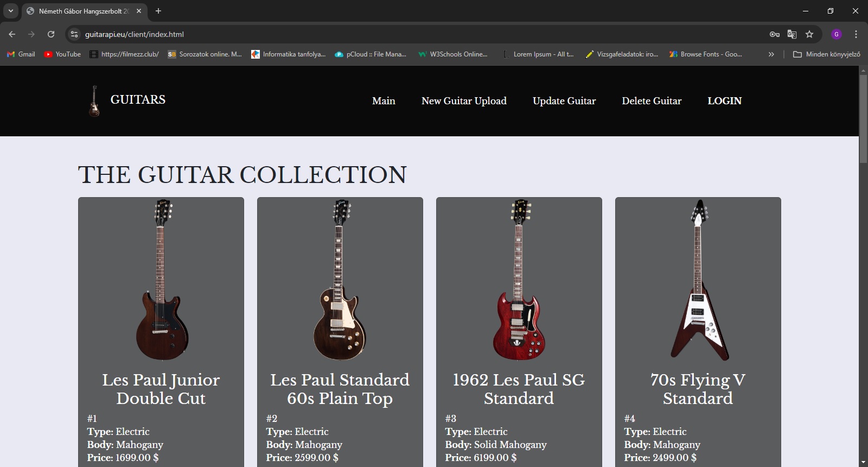Open the Google Translate icon in address bar
The height and width of the screenshot is (467, 868).
point(792,34)
